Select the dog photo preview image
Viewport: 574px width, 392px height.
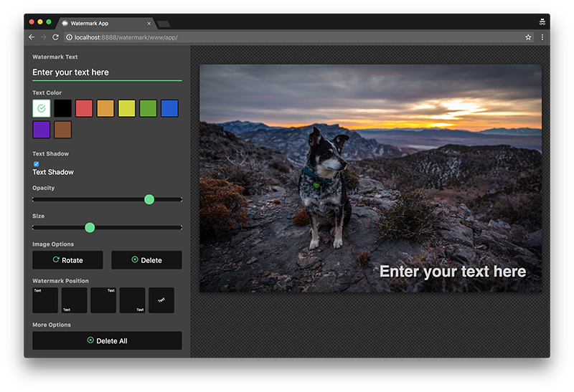click(370, 178)
